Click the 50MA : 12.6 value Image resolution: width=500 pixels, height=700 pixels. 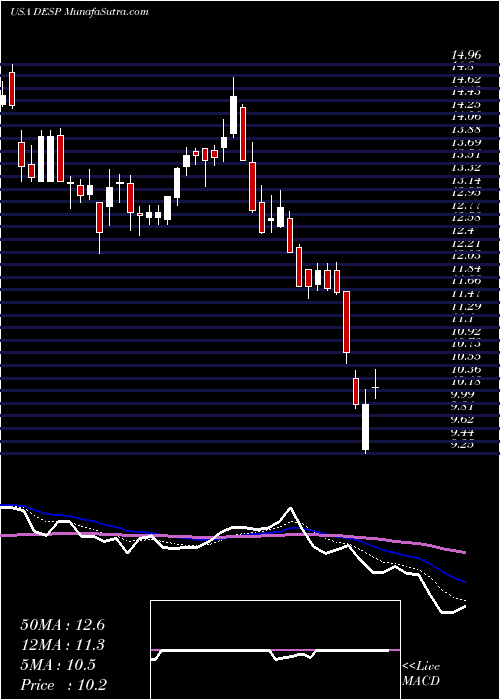62,625
